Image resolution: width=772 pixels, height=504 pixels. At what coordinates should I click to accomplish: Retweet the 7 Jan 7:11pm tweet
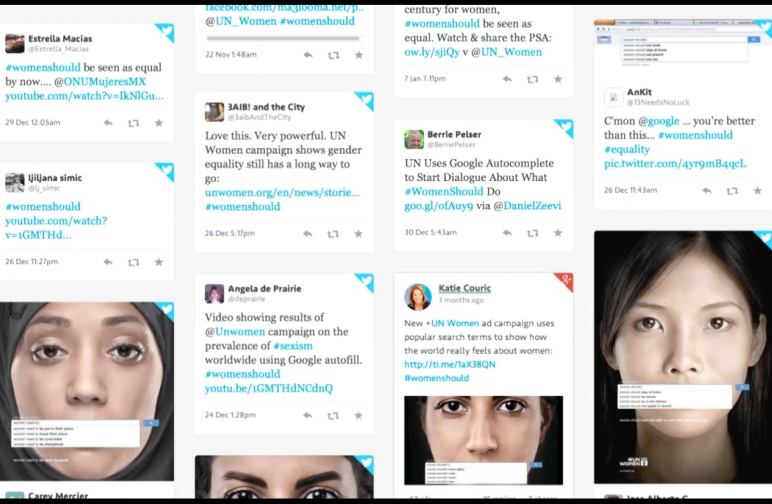point(533,79)
